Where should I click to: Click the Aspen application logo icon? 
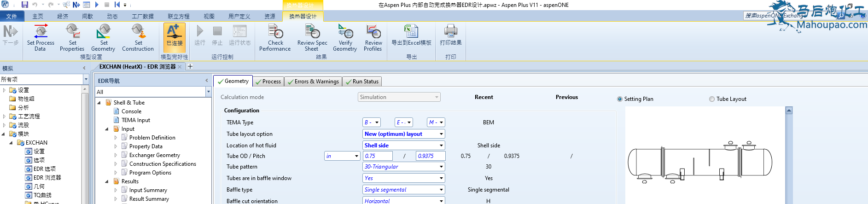[6, 5]
